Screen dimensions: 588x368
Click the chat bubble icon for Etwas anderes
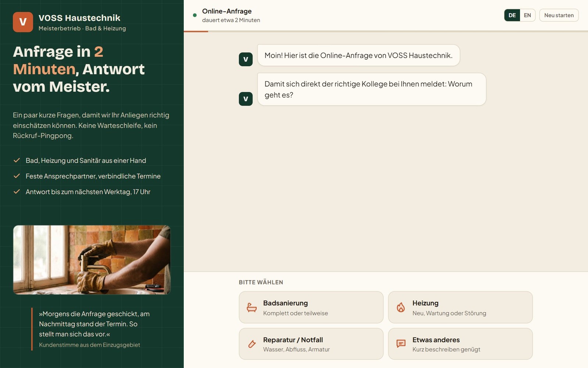(x=401, y=344)
